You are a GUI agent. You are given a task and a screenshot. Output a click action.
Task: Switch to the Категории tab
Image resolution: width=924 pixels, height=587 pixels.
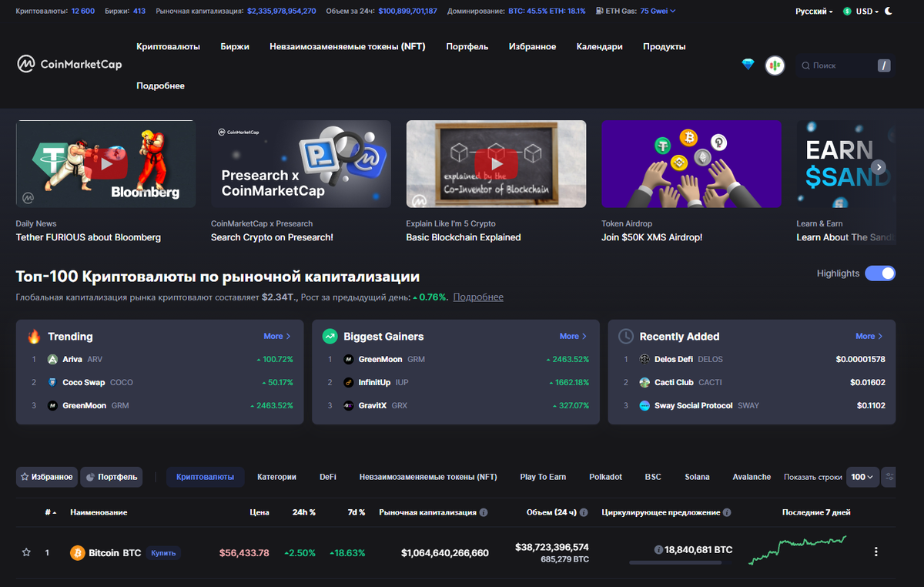click(x=276, y=477)
